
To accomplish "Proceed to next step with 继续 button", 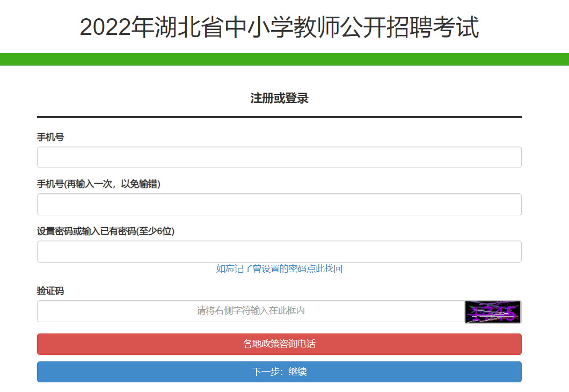I will coord(279,372).
